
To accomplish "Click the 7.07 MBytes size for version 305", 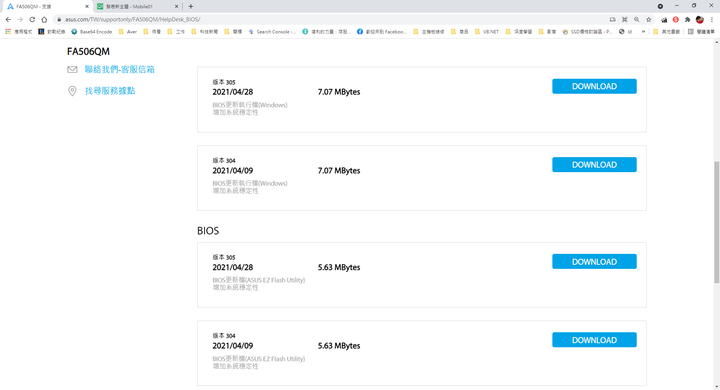I will (x=339, y=92).
